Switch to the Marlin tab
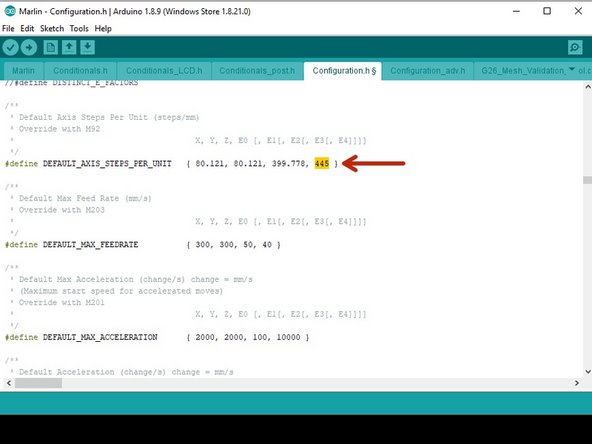This screenshot has width=592, height=444. 23,71
